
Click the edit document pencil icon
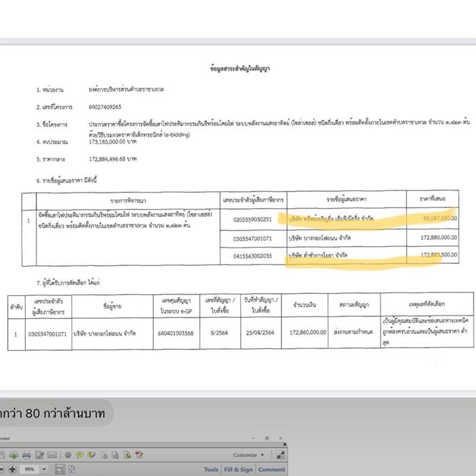pyautogui.click(x=39, y=454)
